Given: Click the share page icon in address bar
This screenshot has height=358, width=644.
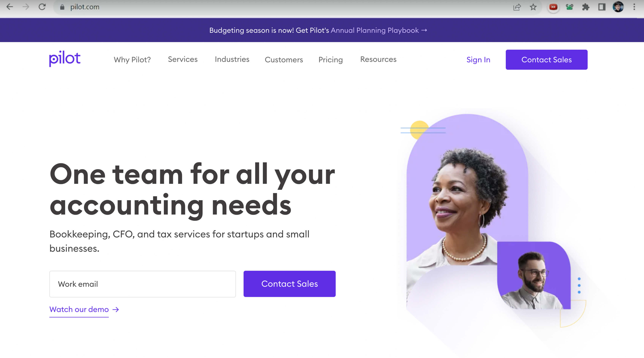Looking at the screenshot, I should coord(517,7).
